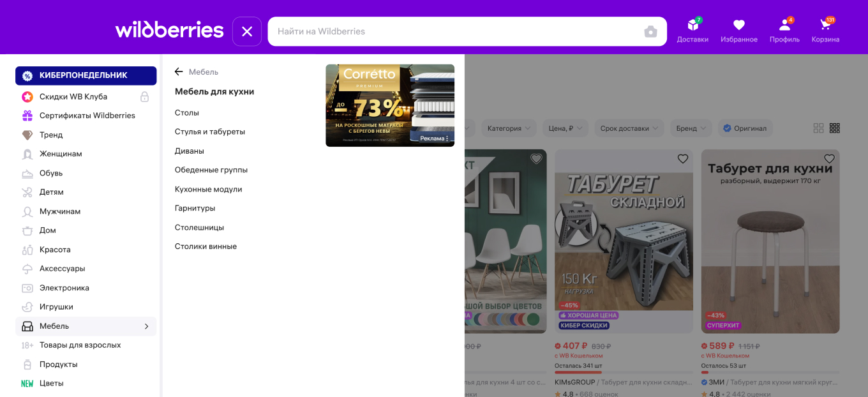
Task: Close the catalog menu with X button
Action: (x=247, y=31)
